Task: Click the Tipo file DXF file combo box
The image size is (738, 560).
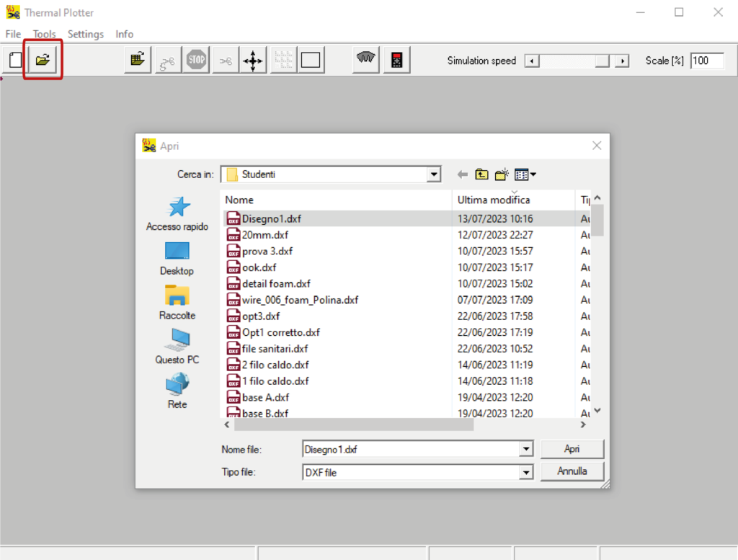Action: tap(417, 472)
